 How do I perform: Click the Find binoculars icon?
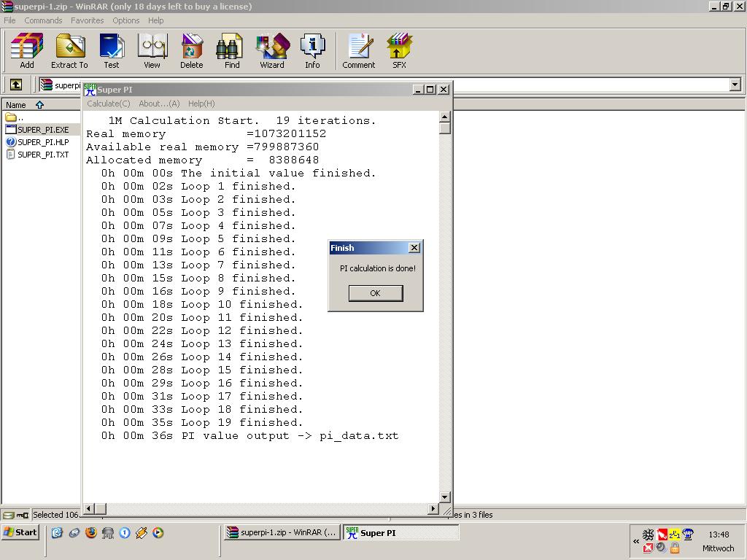[x=232, y=51]
